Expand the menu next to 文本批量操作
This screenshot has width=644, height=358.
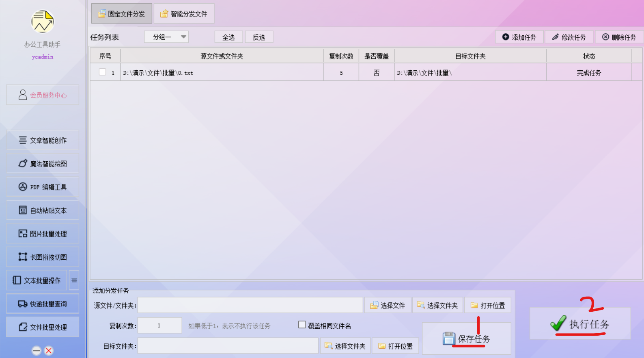point(74,280)
